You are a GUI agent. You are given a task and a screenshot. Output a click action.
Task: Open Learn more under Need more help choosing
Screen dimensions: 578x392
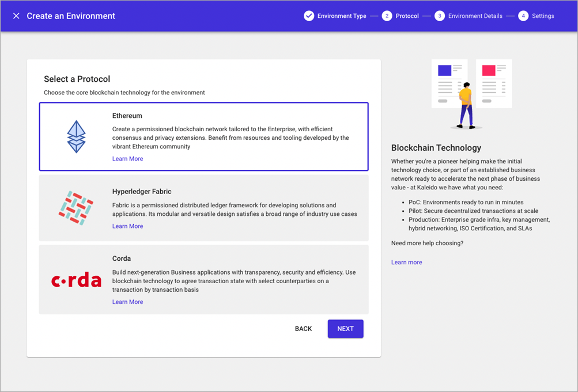[x=406, y=262]
